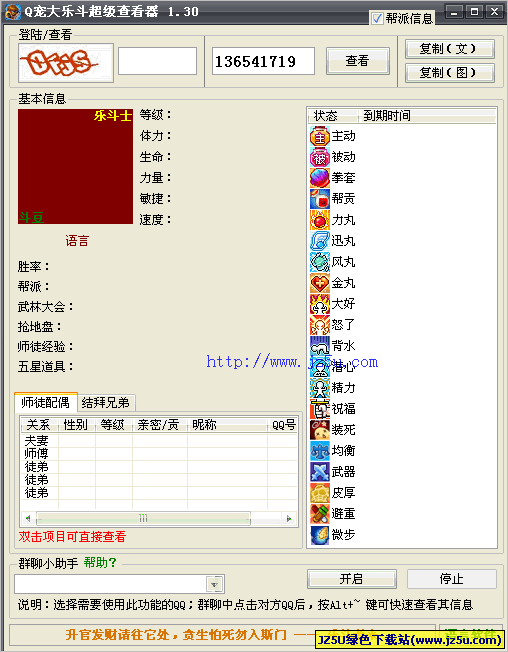
Task: Click the red avatar image area
Action: 75,167
